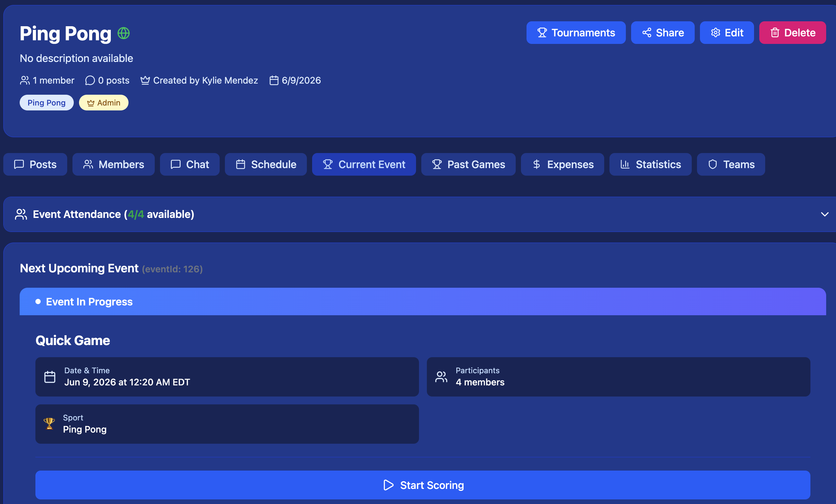836x504 pixels.
Task: Click the 6/9/2026 creation date
Action: tap(301, 80)
